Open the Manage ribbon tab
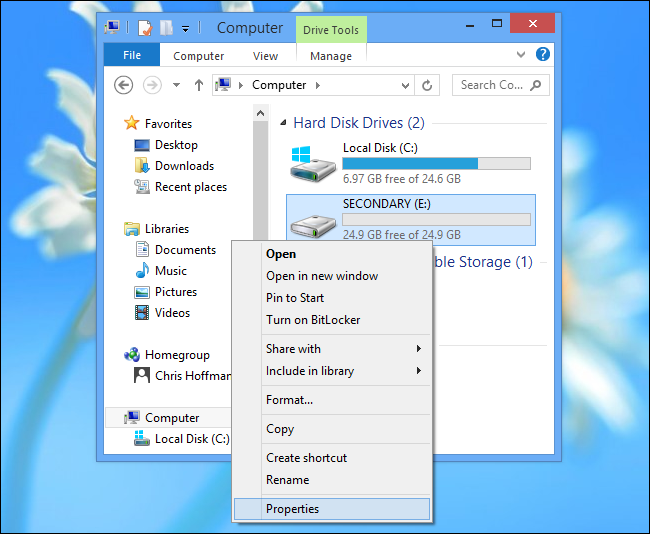Viewport: 650px width, 534px height. (x=331, y=56)
